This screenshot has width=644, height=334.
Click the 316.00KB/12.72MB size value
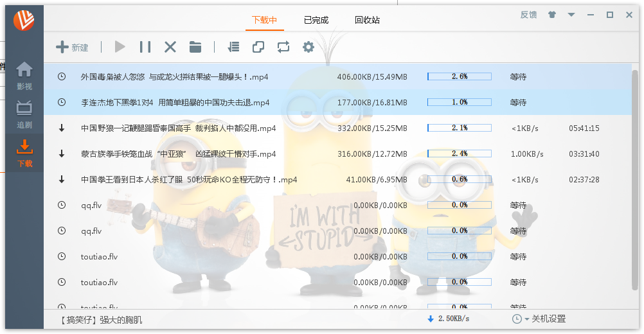click(372, 154)
